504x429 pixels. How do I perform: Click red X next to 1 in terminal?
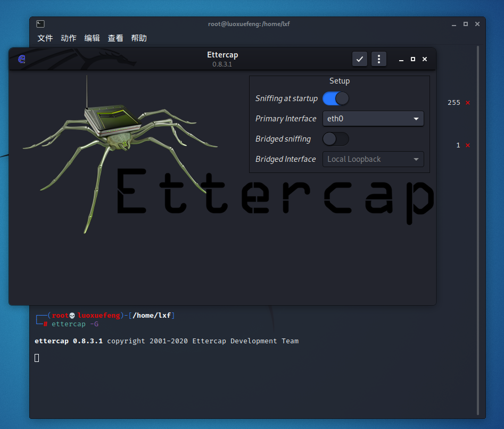[468, 145]
